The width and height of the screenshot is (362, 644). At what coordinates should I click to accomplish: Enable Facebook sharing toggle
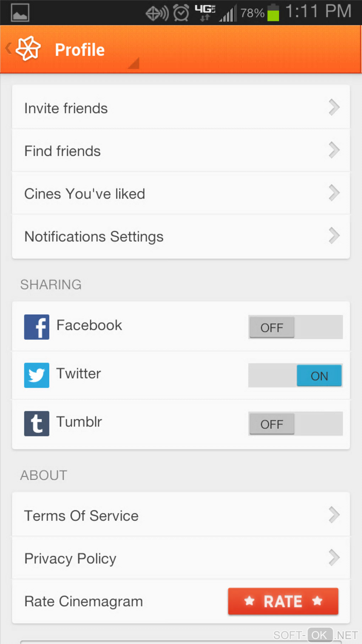pyautogui.click(x=295, y=327)
